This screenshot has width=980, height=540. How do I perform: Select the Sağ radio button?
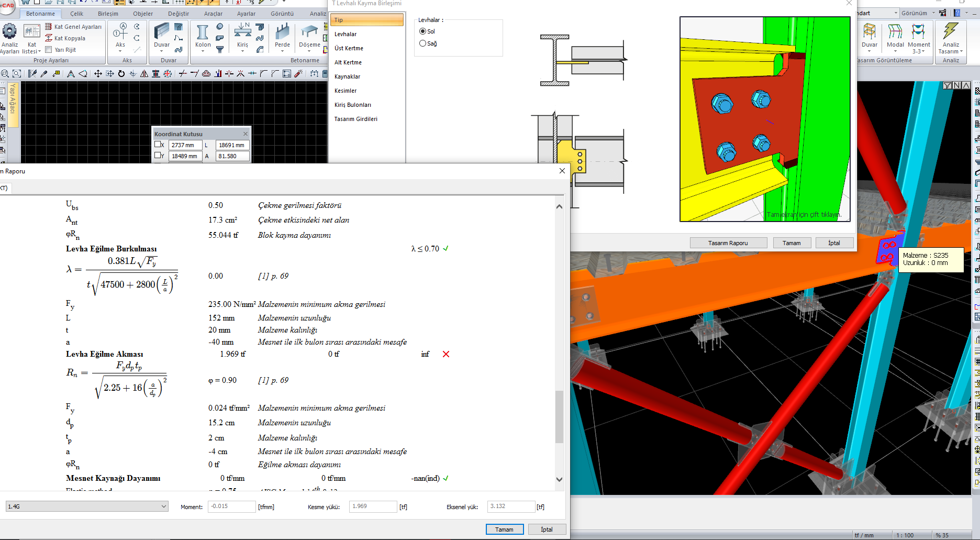[422, 43]
